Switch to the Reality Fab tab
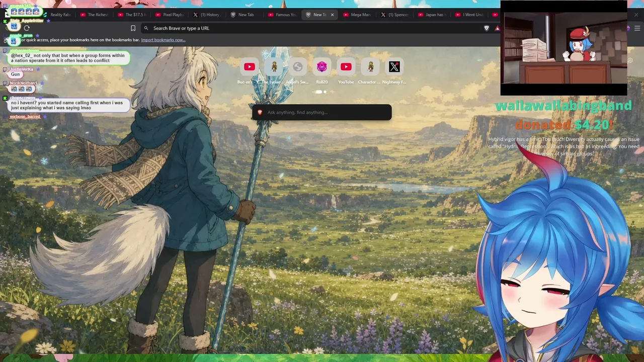This screenshot has height=362, width=644. click(x=56, y=15)
